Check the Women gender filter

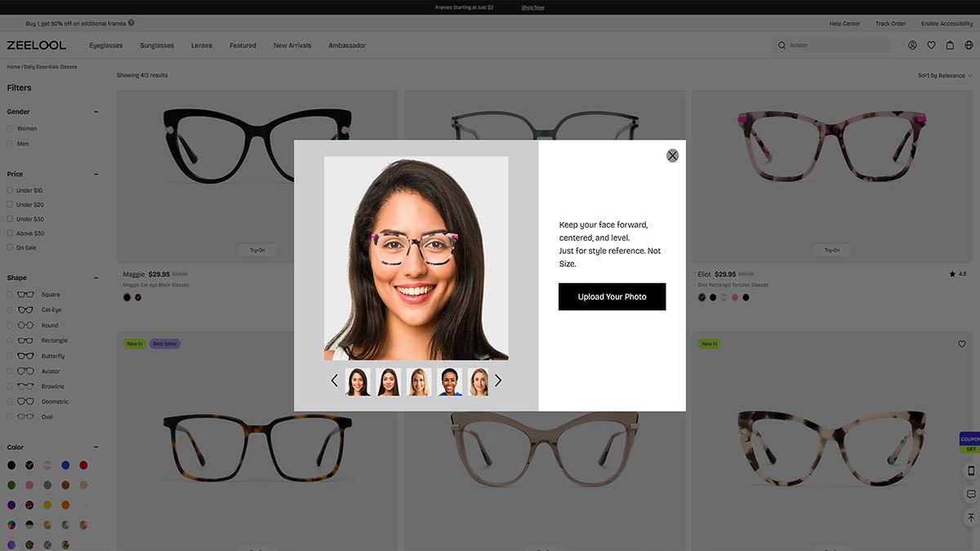pyautogui.click(x=11, y=129)
